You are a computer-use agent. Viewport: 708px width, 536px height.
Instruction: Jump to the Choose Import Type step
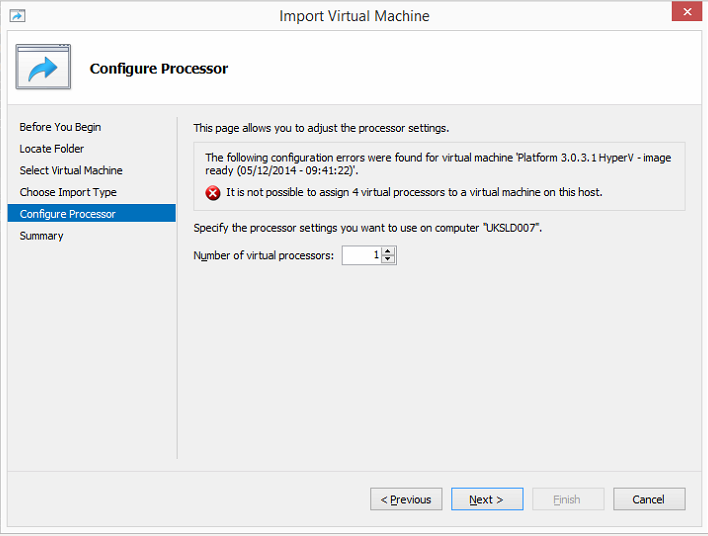pos(68,192)
